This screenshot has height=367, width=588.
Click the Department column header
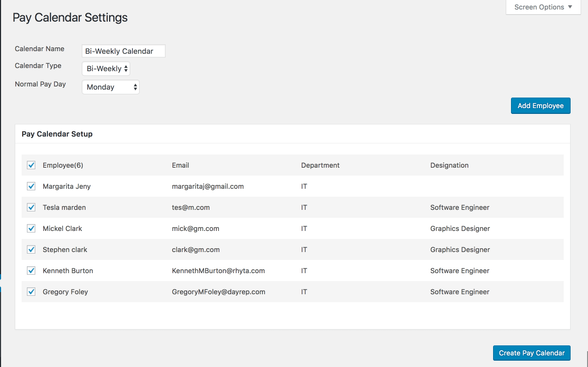320,165
